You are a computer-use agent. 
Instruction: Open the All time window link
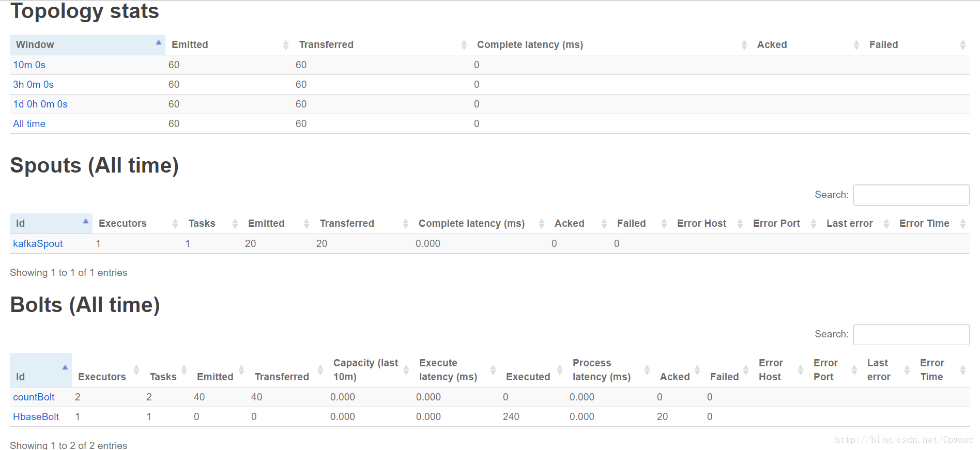(x=29, y=124)
